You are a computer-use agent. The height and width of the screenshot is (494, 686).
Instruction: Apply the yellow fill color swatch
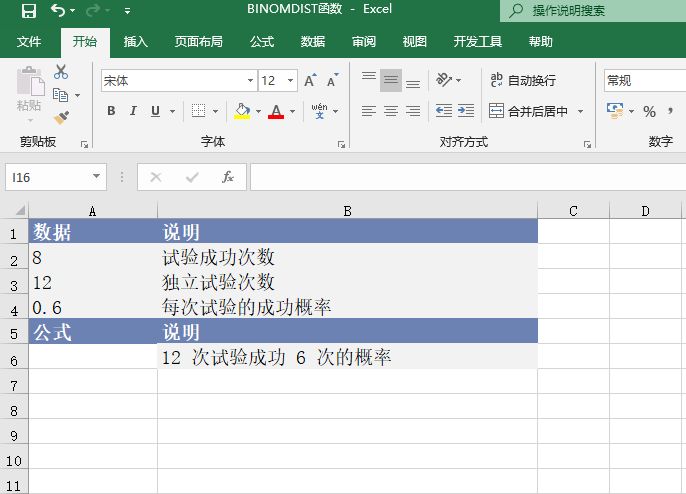point(242,111)
